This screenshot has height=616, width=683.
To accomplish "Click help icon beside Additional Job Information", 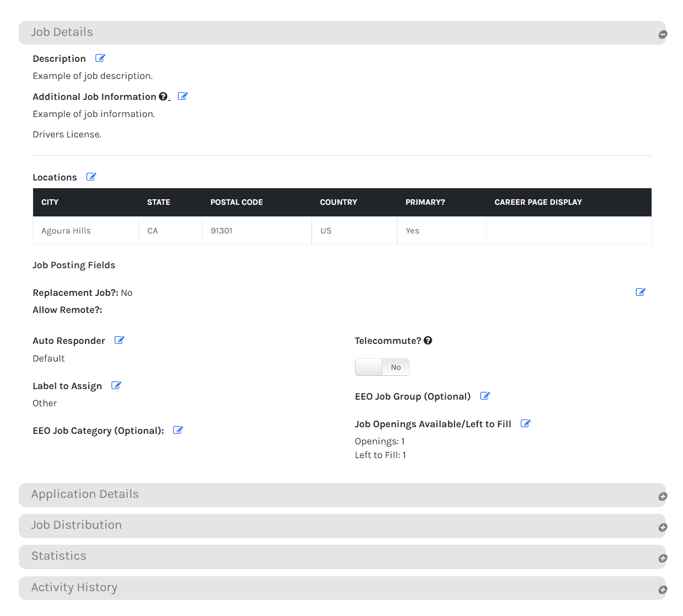I will (163, 97).
